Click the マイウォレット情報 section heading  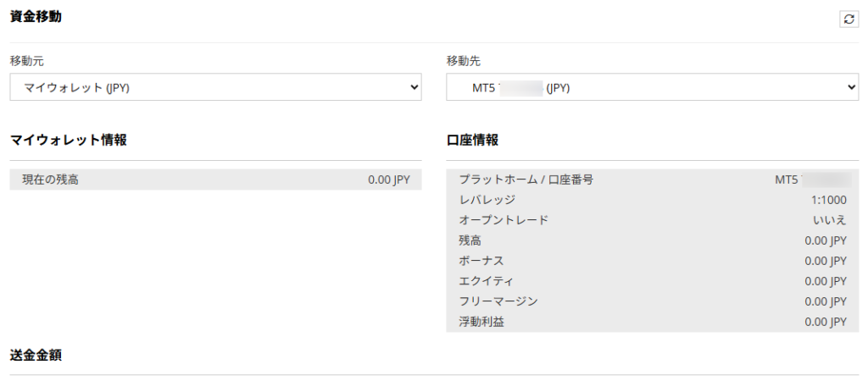tap(69, 140)
